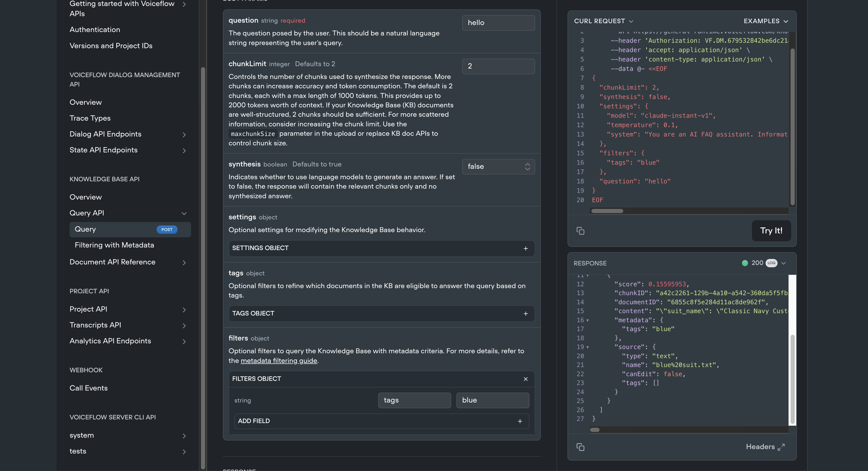Viewport: 868px width, 471px height.
Task: Open CURL REQUEST language dropdown
Action: [603, 21]
